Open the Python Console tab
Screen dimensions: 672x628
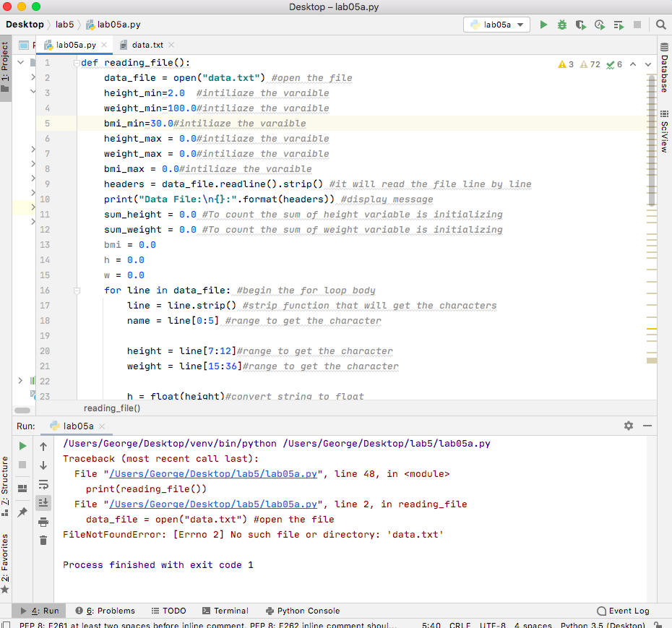tap(303, 611)
